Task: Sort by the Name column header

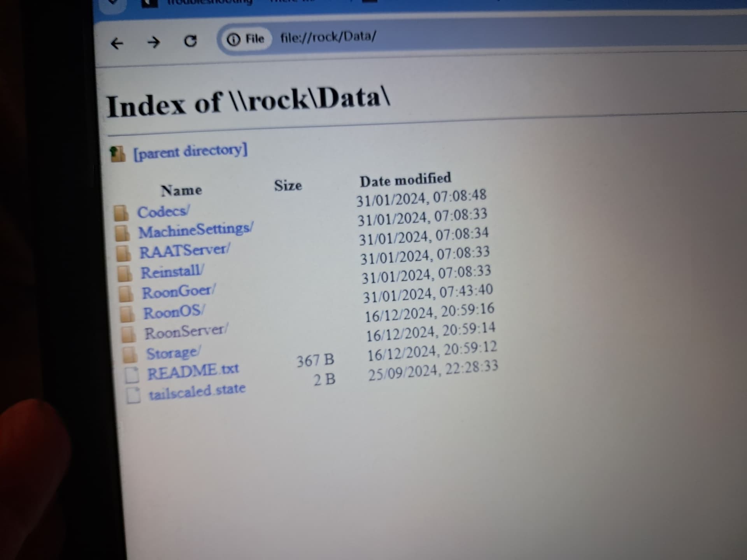Action: (x=181, y=190)
